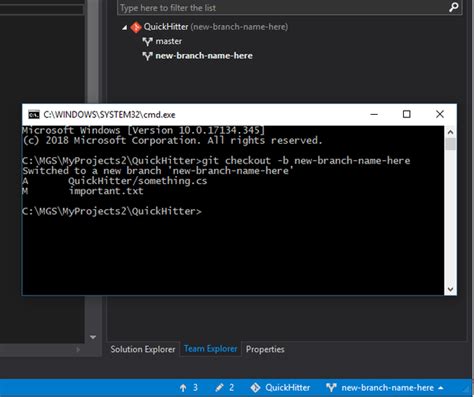The height and width of the screenshot is (397, 474).
Task: Click the cmd scrollbar up arrow
Action: click(450, 132)
